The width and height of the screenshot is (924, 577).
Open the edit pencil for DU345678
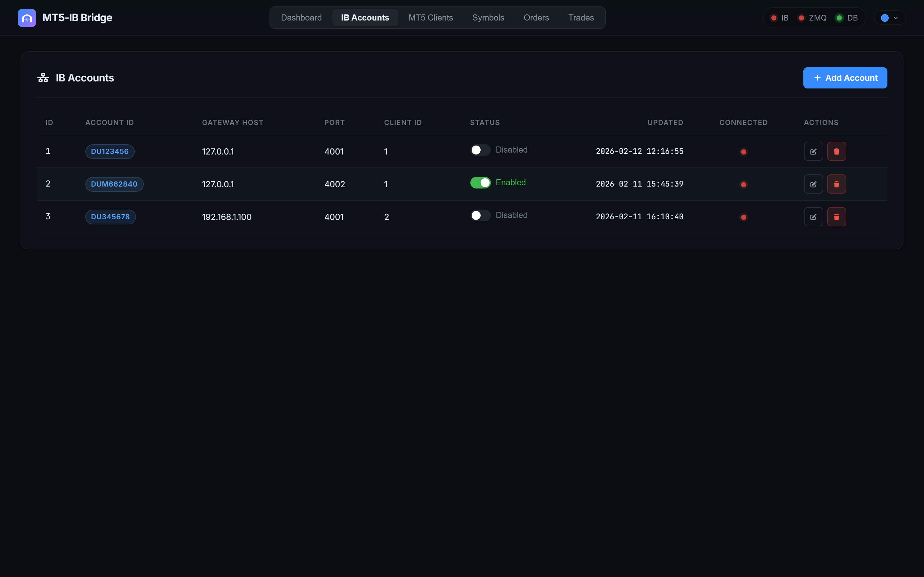point(813,217)
